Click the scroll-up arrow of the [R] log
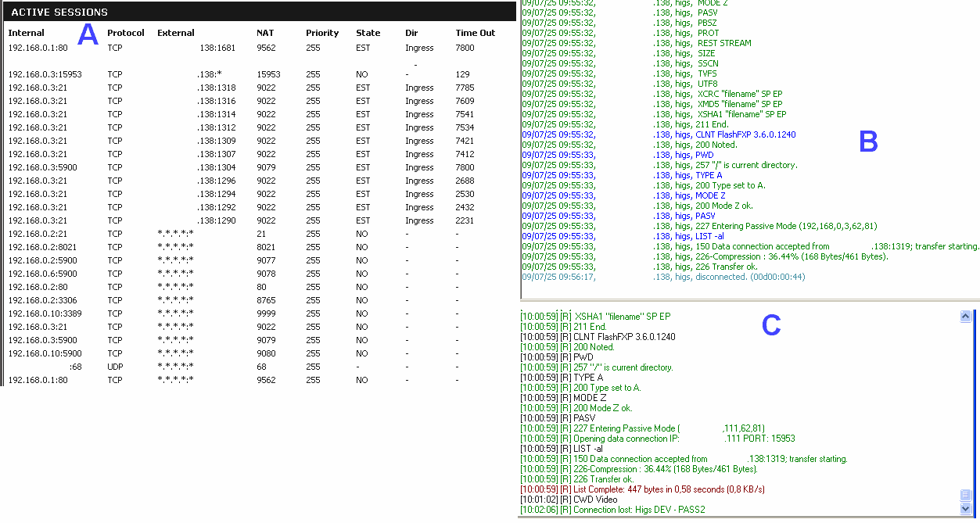980x523 pixels. point(966,317)
